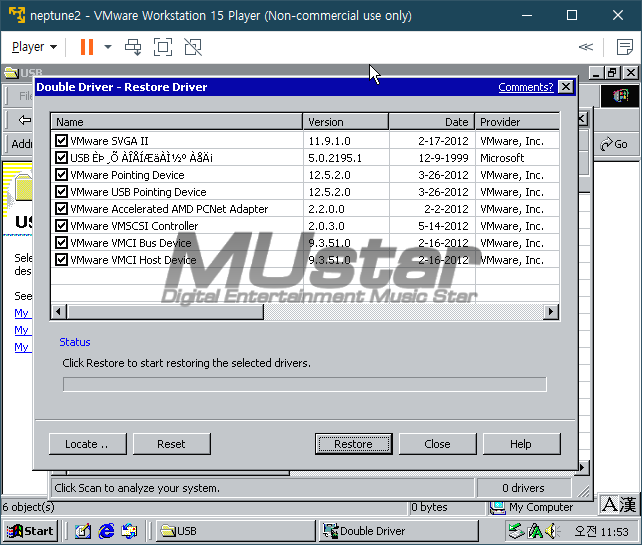Click the system tray clock

(601, 531)
